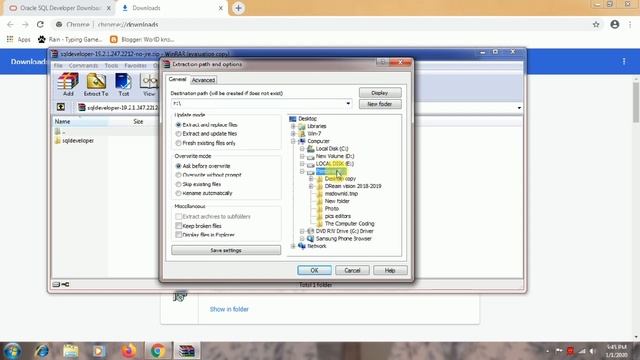The width and height of the screenshot is (640, 360).
Task: Click the Help button
Action: point(390,270)
